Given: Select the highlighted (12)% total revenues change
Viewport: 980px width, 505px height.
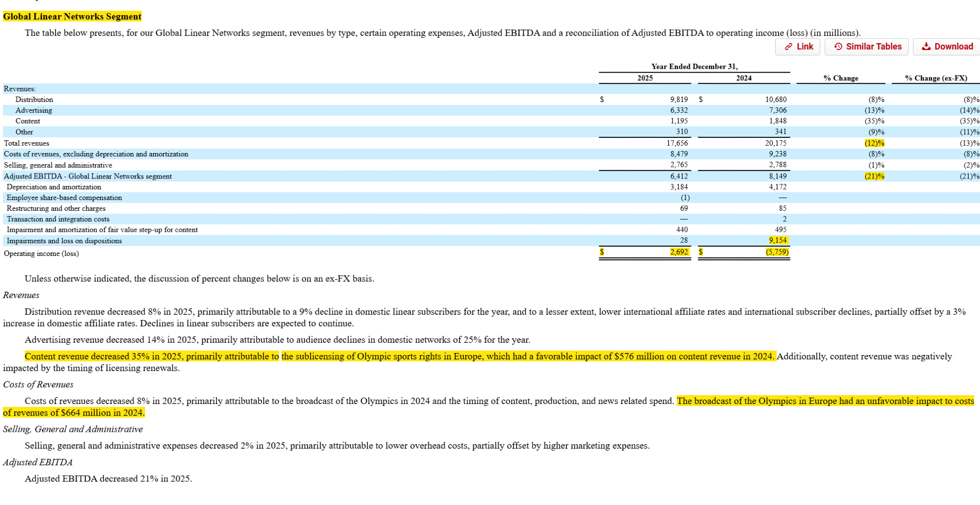Looking at the screenshot, I should [874, 143].
